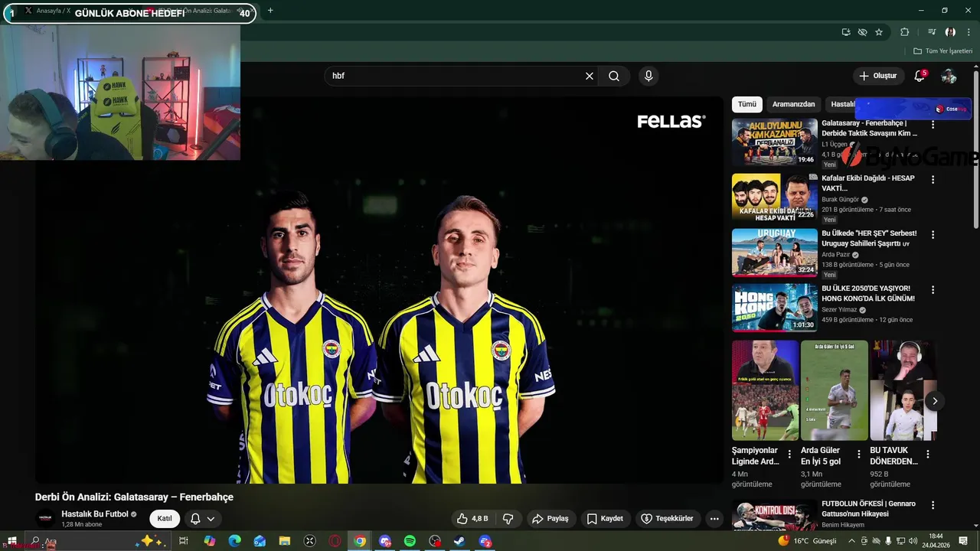Image resolution: width=980 pixels, height=551 pixels.
Task: Open Chrome three-dot menu
Action: pyautogui.click(x=969, y=32)
